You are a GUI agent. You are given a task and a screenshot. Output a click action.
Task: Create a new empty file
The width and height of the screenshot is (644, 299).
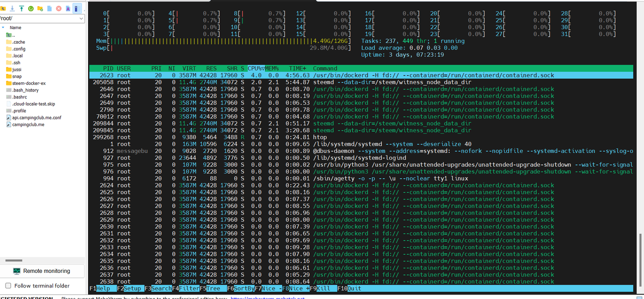[48, 9]
